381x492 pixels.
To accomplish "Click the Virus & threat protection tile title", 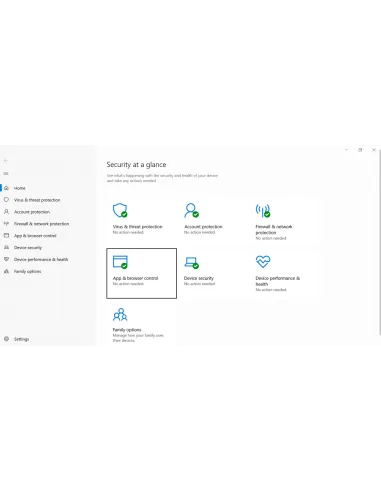I will [x=137, y=227].
